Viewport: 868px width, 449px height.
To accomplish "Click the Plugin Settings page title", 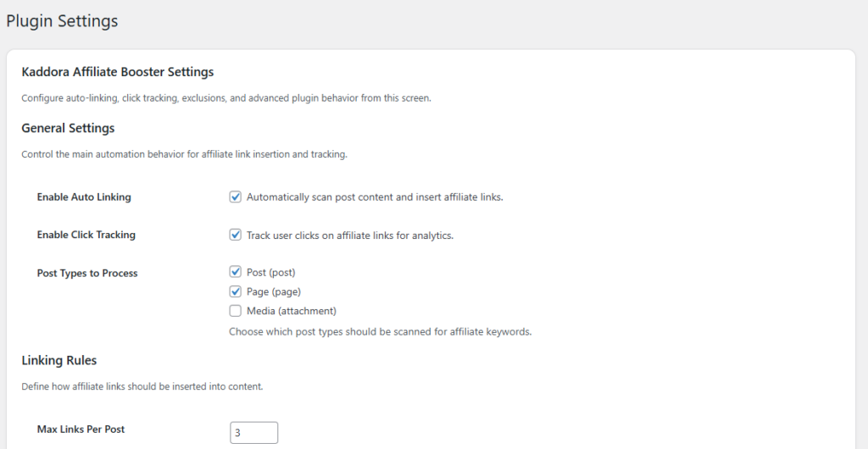I will coord(62,21).
